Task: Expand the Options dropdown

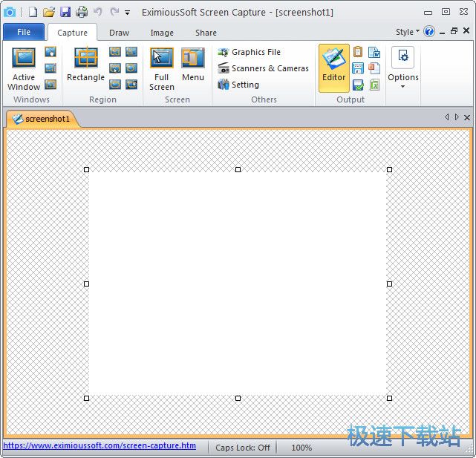Action: pyautogui.click(x=403, y=86)
